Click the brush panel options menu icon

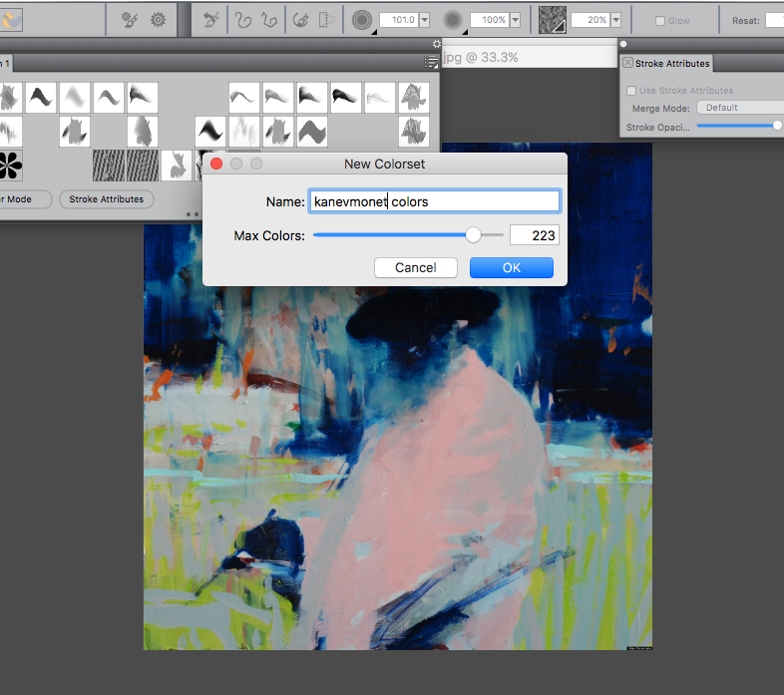point(431,62)
